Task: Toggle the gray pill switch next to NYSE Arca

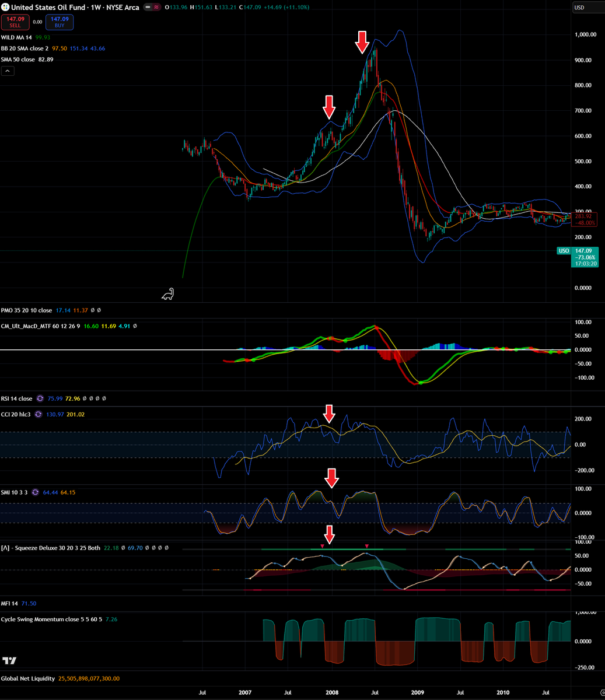Action: coord(148,7)
